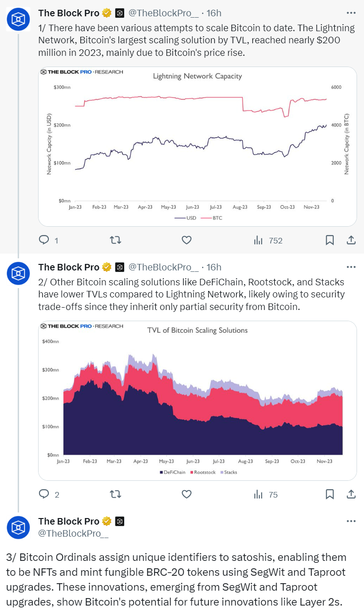Retweet the TVL scaling solutions tweet
Screen dimensions: 364x613
coord(115,494)
